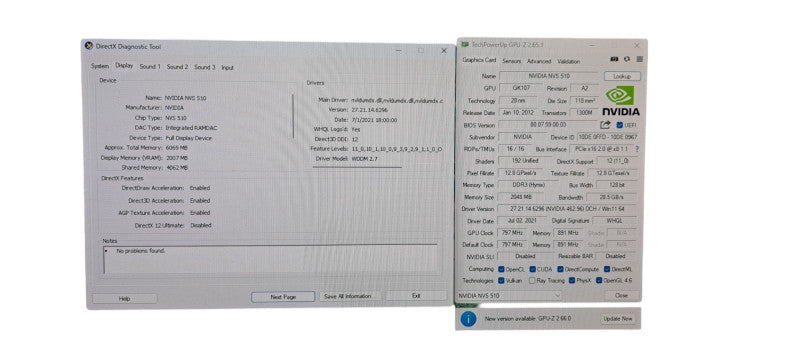This screenshot has height=360, width=800.
Task: Click the GPU Clock field 797 MHz
Action: (512, 233)
